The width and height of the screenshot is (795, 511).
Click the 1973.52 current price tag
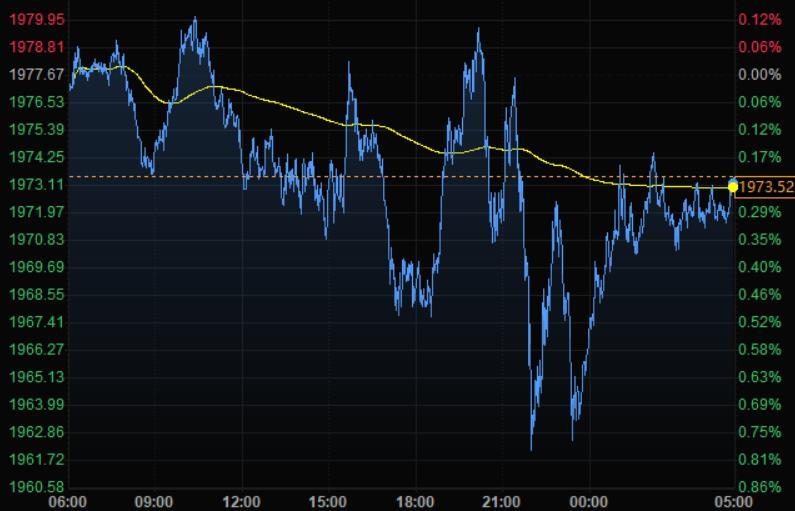coord(766,187)
